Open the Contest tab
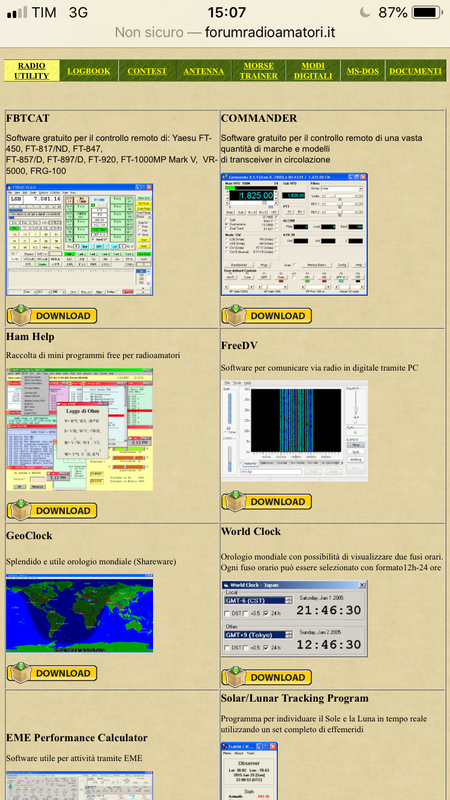 pos(147,71)
